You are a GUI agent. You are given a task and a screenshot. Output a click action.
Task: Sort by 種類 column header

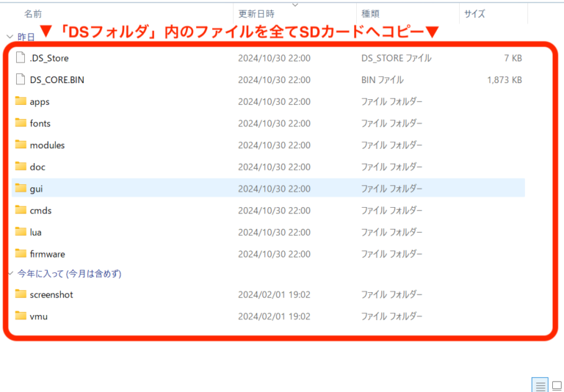point(370,14)
